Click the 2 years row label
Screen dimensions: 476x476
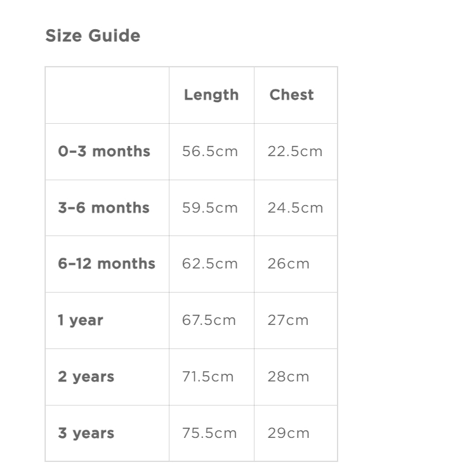(86, 377)
